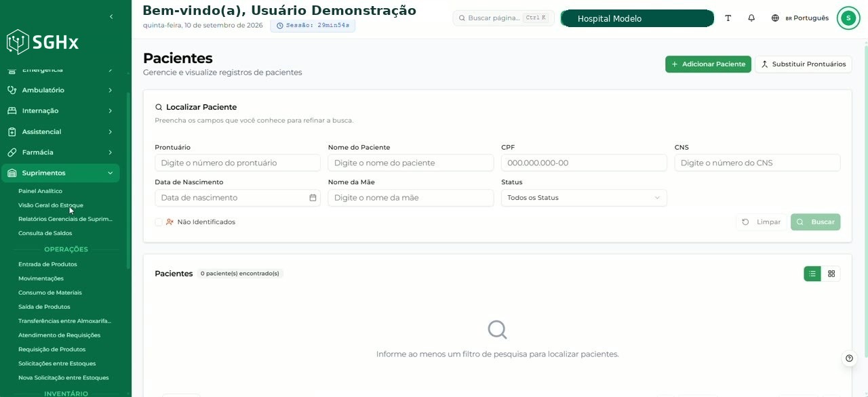The width and height of the screenshot is (868, 397).
Task: Click the Farmácia pill icon
Action: click(12, 152)
